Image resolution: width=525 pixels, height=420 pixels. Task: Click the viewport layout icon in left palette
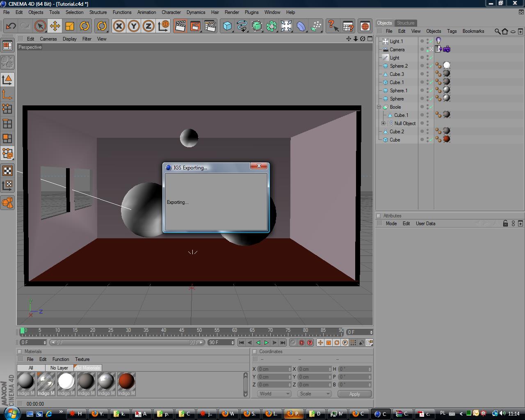point(7,46)
